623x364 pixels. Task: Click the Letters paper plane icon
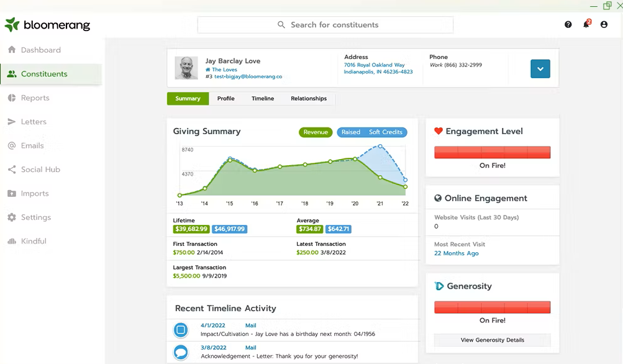pyautogui.click(x=12, y=122)
